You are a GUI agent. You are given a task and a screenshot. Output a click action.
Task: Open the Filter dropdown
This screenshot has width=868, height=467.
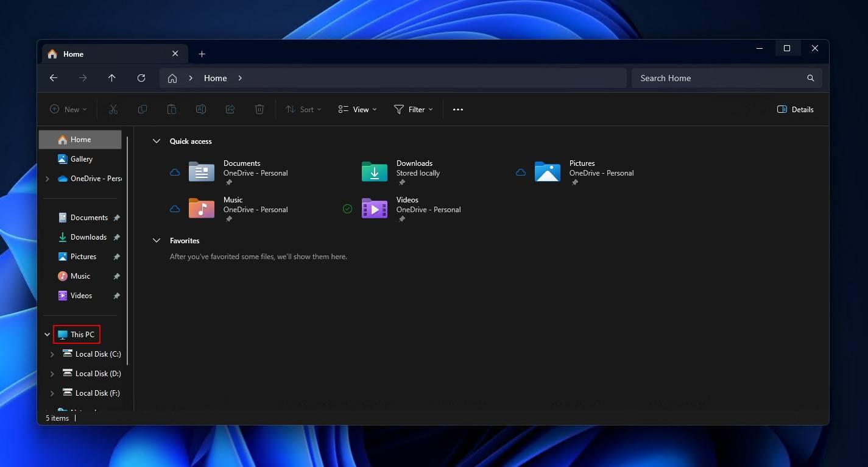point(414,109)
